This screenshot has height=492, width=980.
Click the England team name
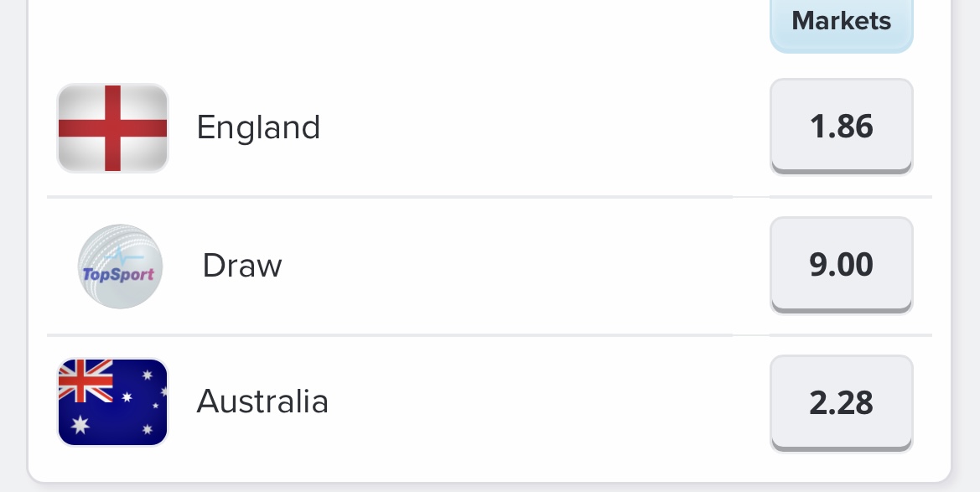click(x=258, y=127)
